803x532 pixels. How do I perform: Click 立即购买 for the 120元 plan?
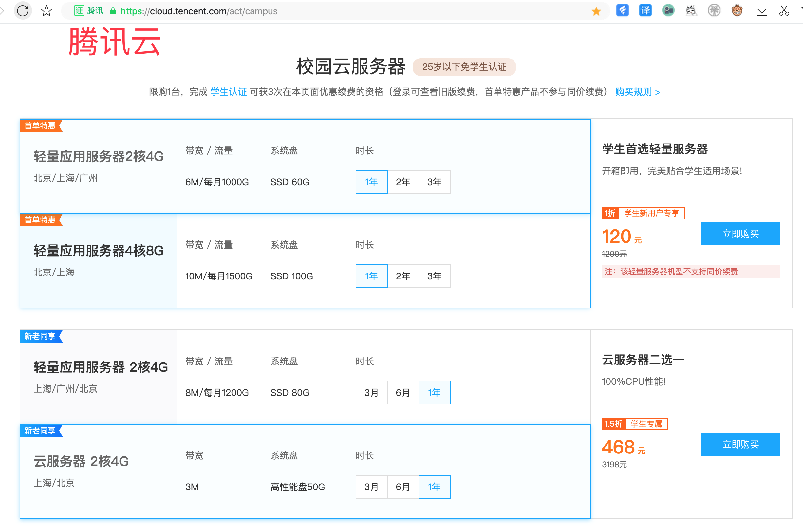[x=740, y=233]
